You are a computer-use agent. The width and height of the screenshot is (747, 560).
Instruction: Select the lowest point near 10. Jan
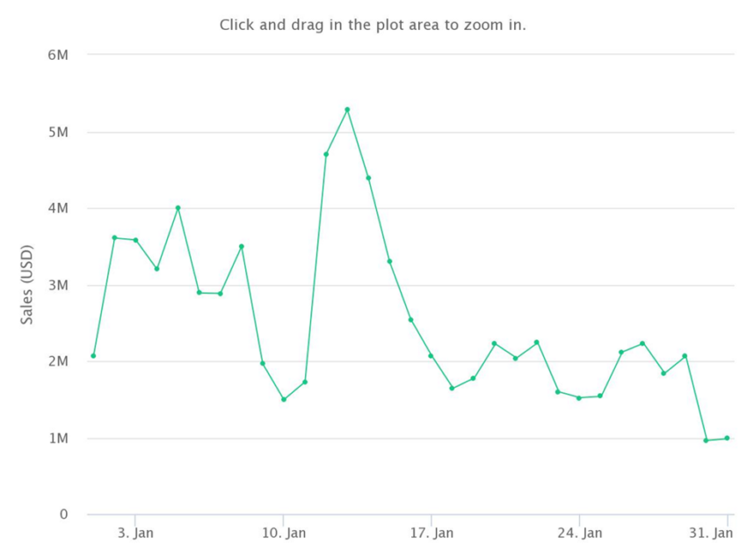click(x=284, y=399)
